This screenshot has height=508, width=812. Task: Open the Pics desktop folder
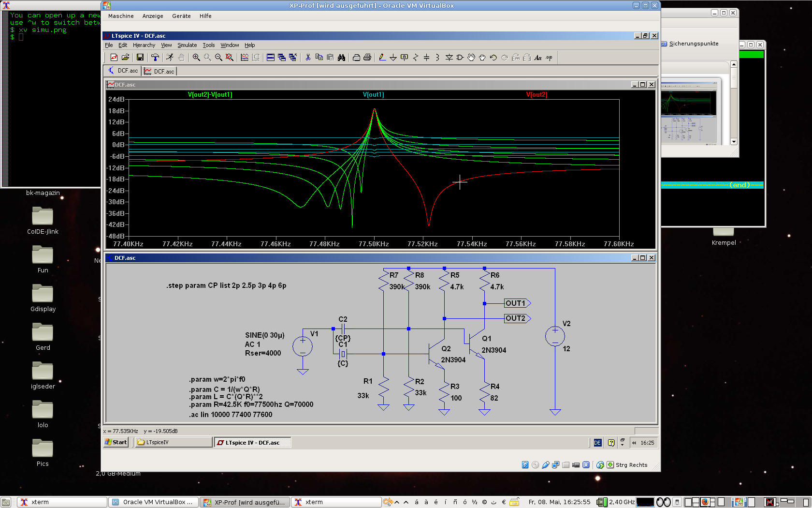pyautogui.click(x=43, y=453)
